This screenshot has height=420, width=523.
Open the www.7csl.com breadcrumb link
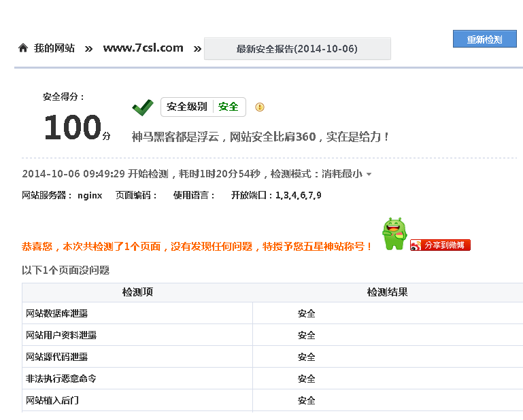click(143, 48)
